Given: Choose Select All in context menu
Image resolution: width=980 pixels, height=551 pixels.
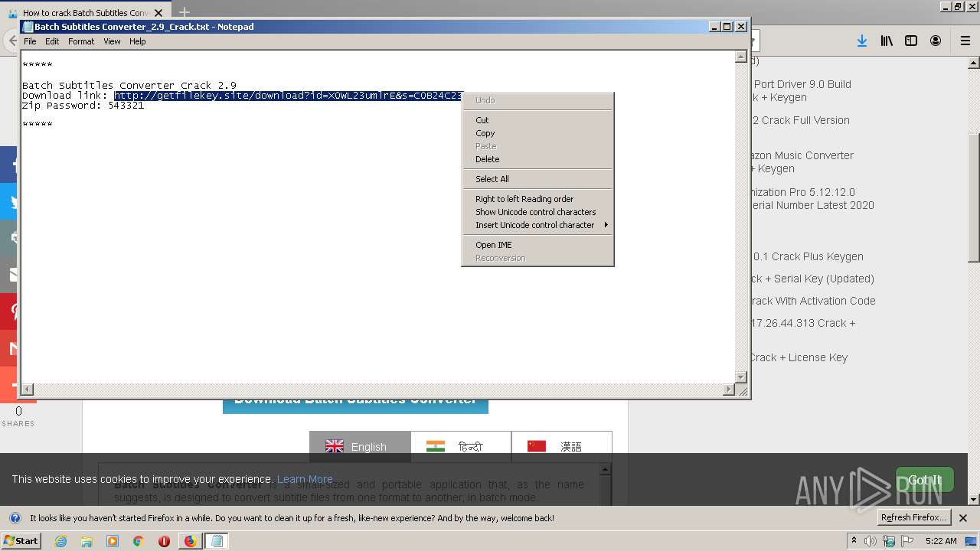Looking at the screenshot, I should click(x=537, y=179).
